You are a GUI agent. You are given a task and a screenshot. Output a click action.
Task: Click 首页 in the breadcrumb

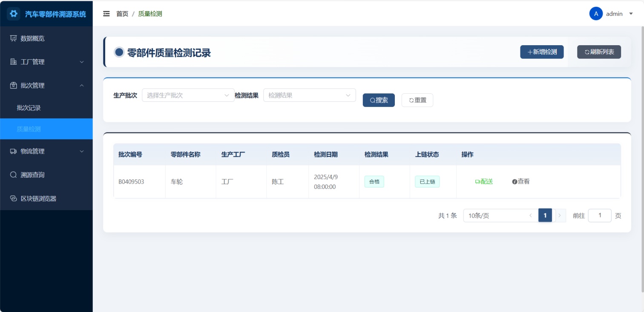click(122, 14)
